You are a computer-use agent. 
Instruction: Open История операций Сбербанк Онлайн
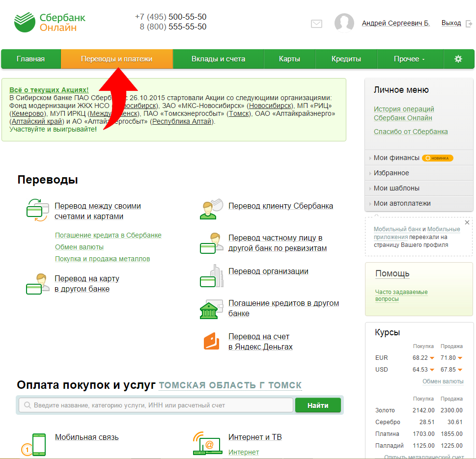point(404,113)
